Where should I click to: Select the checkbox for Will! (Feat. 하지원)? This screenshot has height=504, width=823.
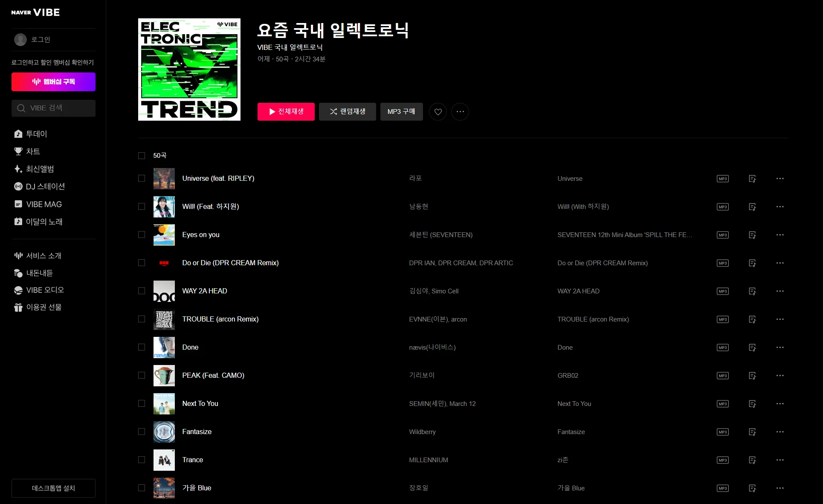(142, 206)
